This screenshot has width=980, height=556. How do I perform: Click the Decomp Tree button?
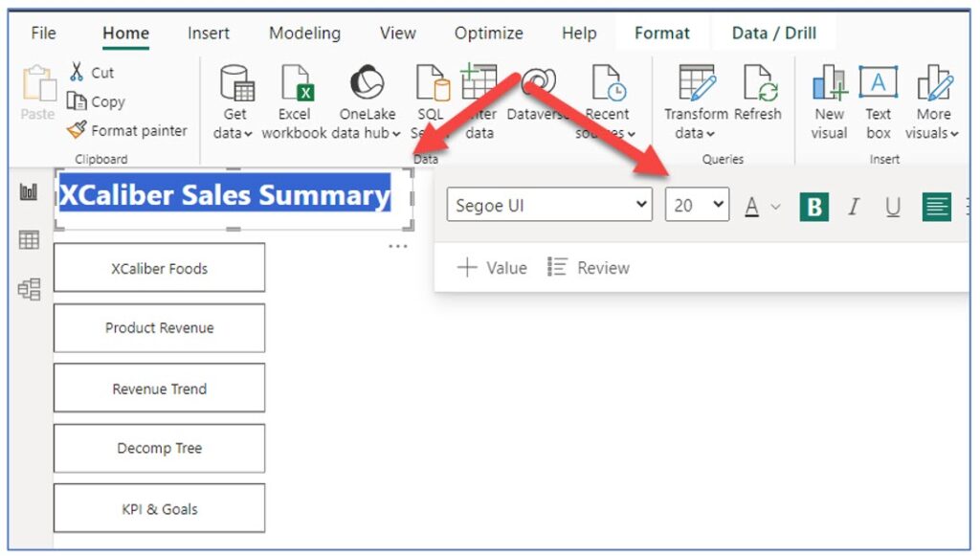(160, 449)
